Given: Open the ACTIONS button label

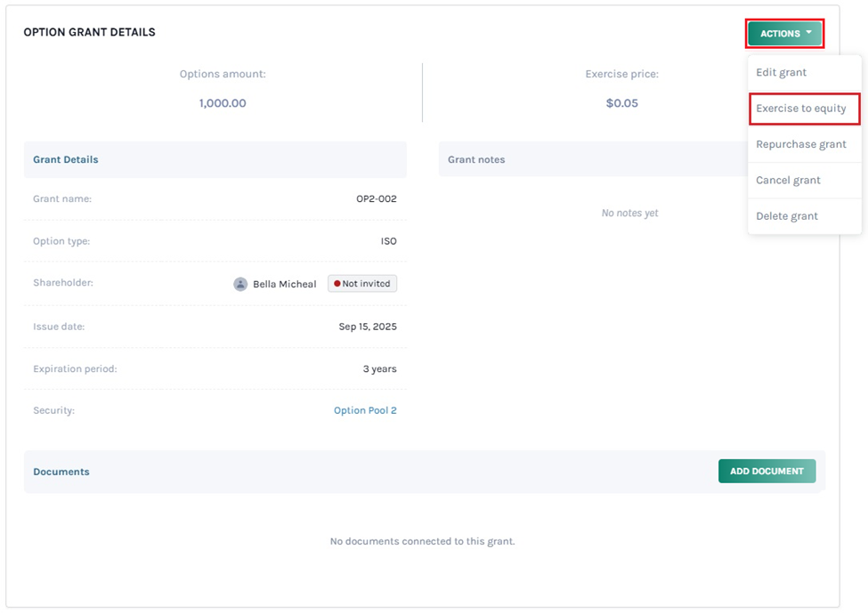Looking at the screenshot, I should pyautogui.click(x=780, y=34).
